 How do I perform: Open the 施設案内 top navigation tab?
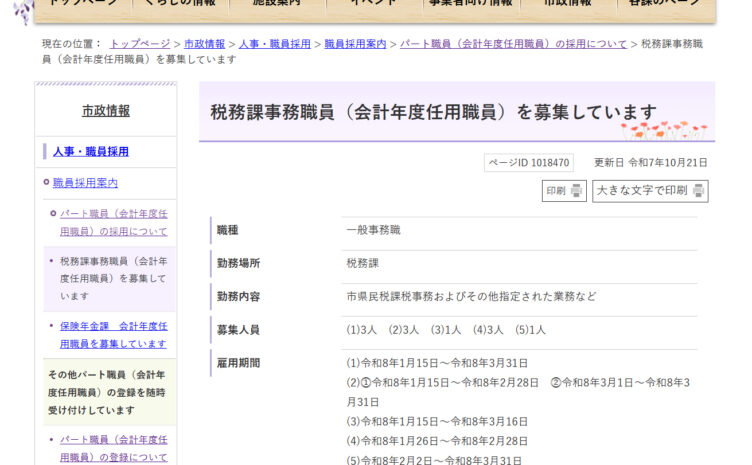tap(277, 4)
